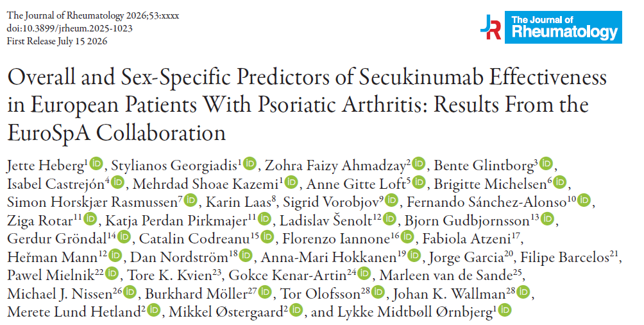
Task: Open the ORCID icon after Johan K. Wallman
Action: [x=523, y=292]
